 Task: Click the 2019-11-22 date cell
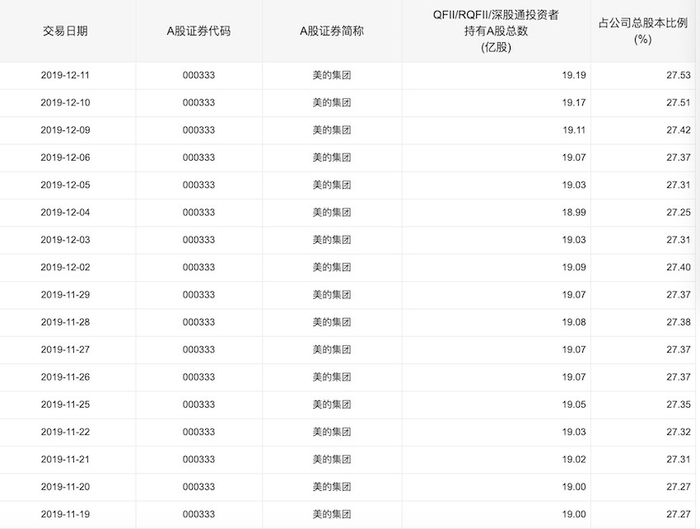click(x=65, y=432)
